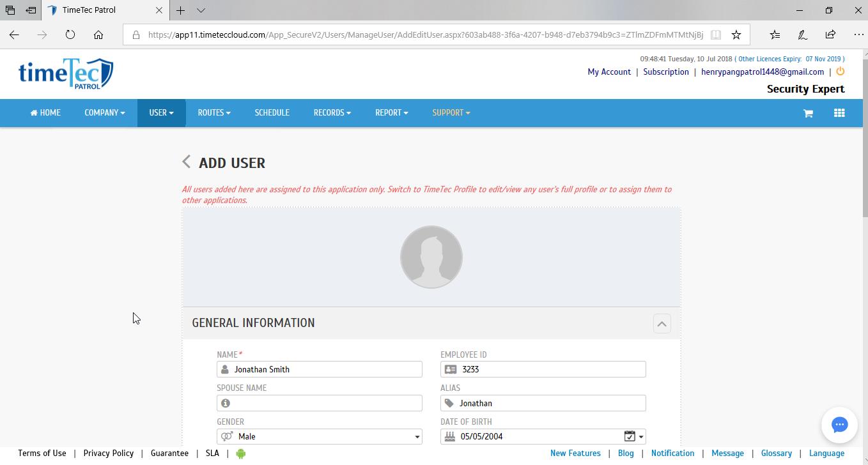Click the orange power logout icon
868x465 pixels.
tap(840, 72)
